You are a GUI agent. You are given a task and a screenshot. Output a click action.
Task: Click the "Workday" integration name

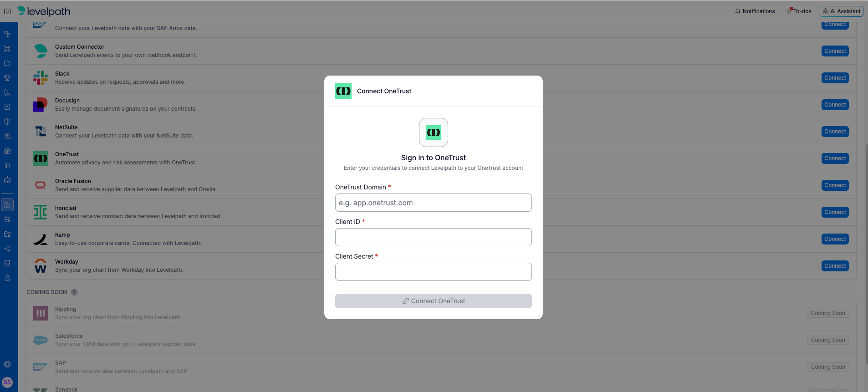coord(66,262)
